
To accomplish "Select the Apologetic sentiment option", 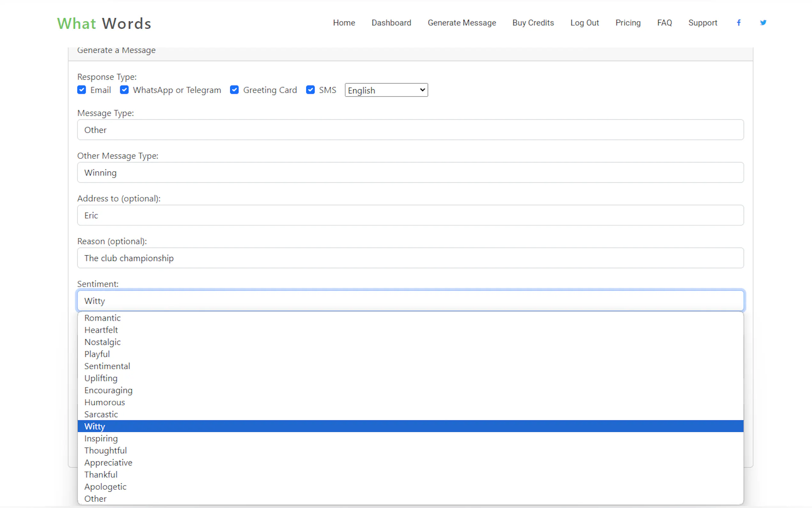I will [105, 487].
